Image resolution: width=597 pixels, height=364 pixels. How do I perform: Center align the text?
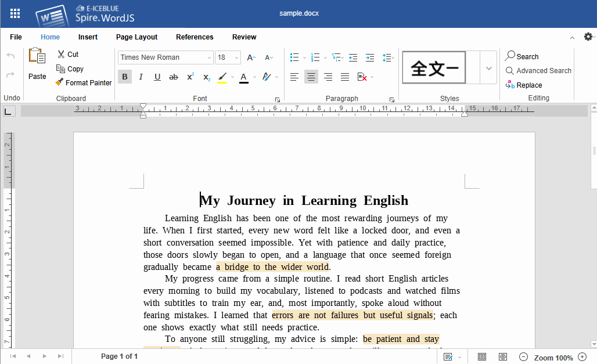coord(311,77)
